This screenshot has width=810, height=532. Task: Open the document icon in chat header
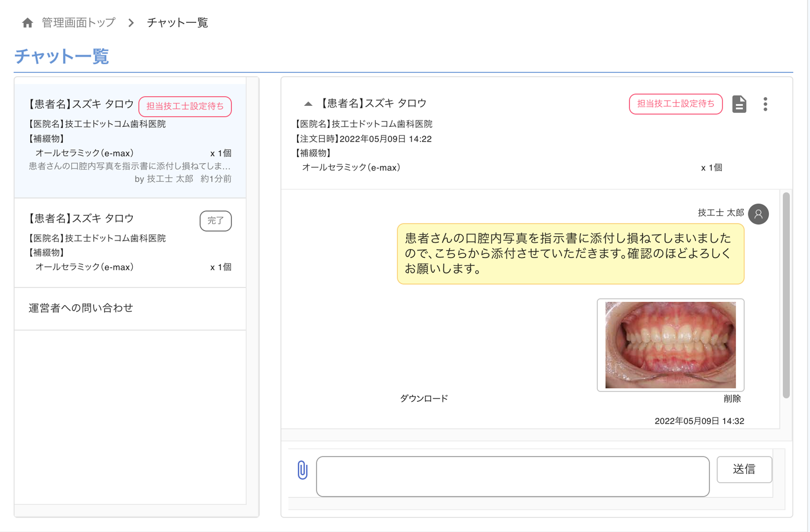[739, 104]
